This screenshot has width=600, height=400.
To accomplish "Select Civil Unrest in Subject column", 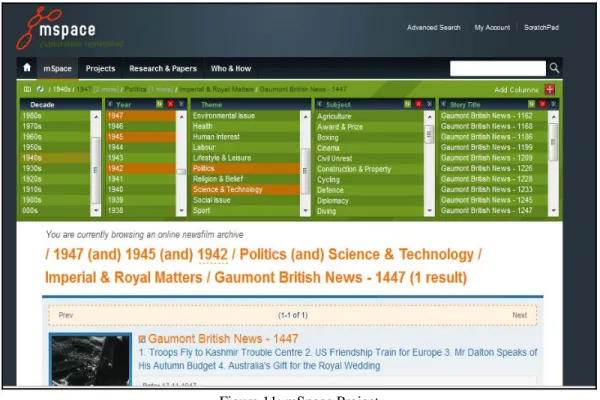I will click(x=370, y=158).
